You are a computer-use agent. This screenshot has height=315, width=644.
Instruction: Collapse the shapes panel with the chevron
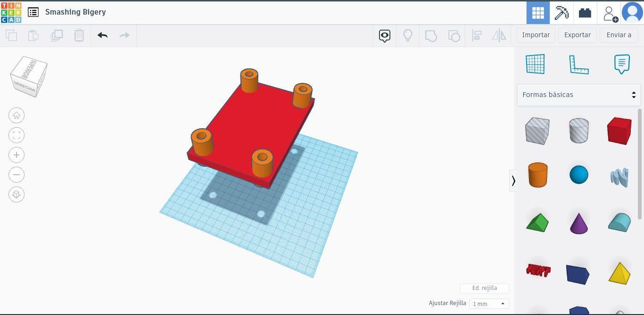(513, 180)
